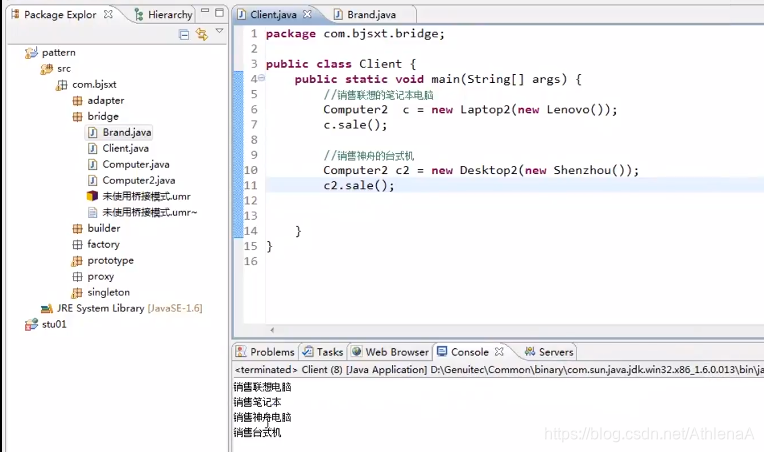Open the Servers tab
The image size is (764, 452).
point(549,352)
